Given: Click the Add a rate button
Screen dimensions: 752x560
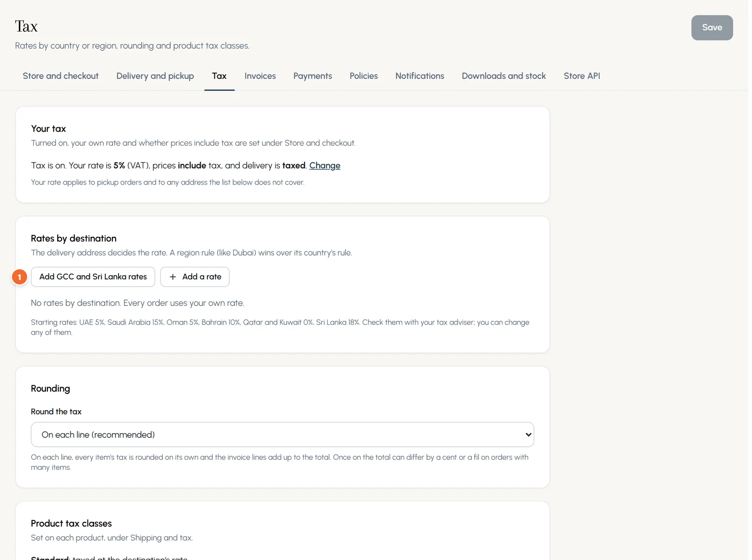Looking at the screenshot, I should tap(195, 277).
